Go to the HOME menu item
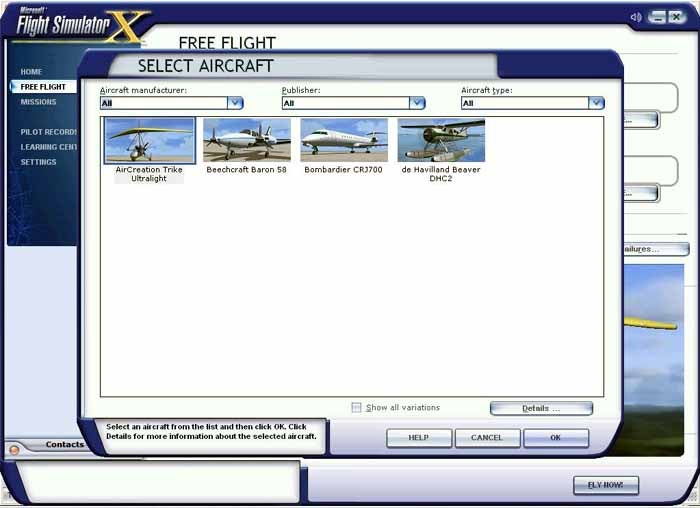Viewport: 700px width, 508px height. (31, 72)
